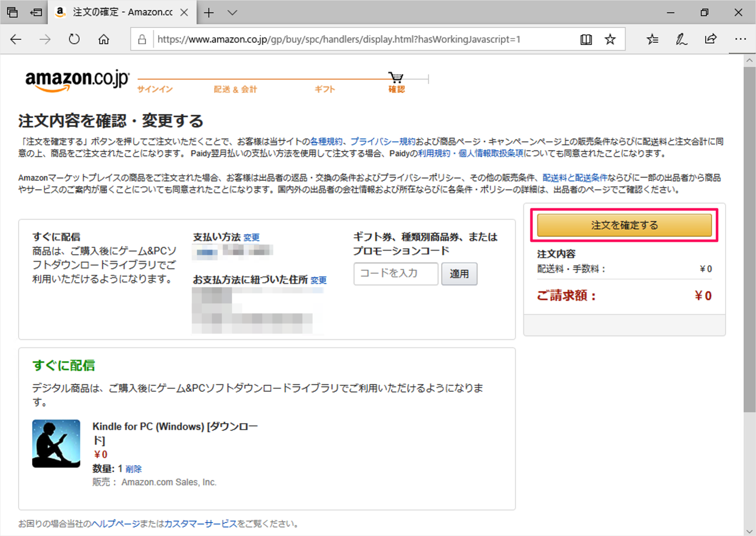Share this page
Viewport: 756px width, 536px height.
(711, 39)
